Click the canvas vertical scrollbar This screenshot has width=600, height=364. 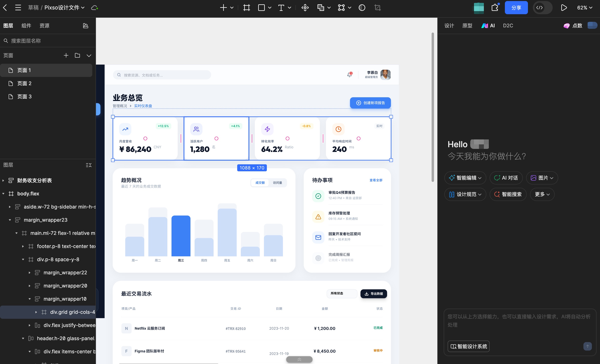point(432,107)
